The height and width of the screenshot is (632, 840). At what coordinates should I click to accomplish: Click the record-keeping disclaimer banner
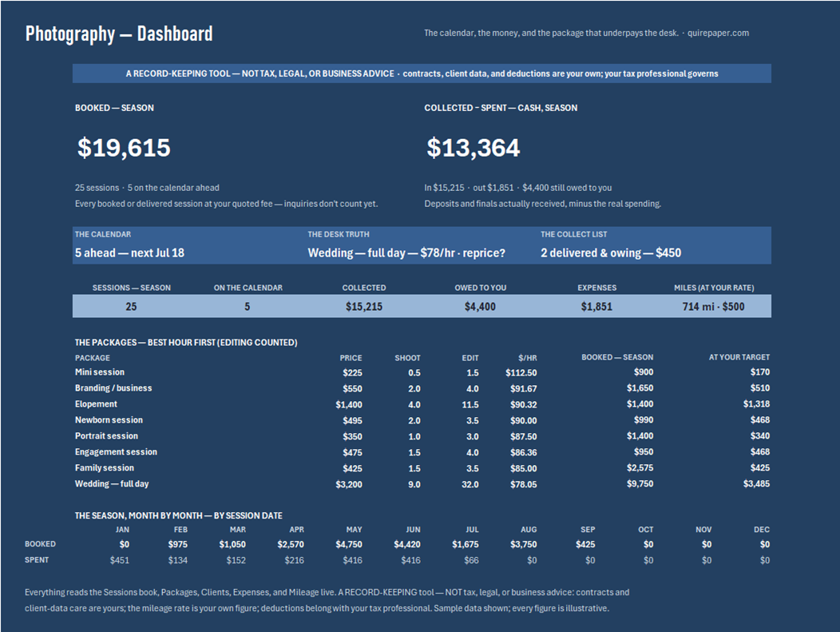click(x=422, y=74)
